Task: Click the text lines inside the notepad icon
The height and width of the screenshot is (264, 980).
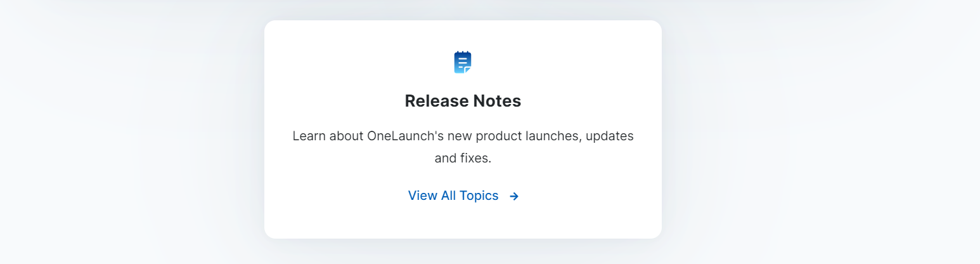Action: [462, 62]
